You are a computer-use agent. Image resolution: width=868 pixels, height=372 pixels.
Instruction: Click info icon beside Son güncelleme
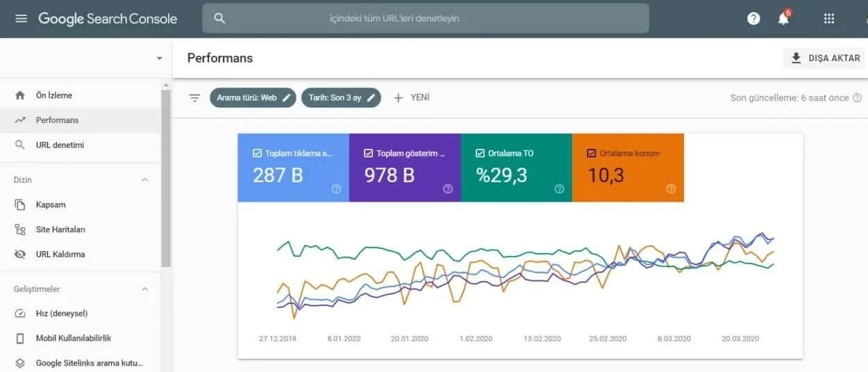(857, 98)
